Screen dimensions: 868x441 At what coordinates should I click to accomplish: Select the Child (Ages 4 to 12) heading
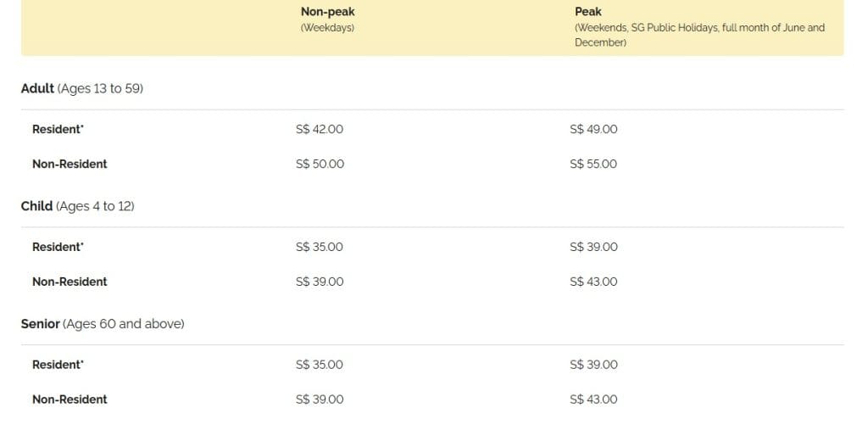click(x=77, y=206)
